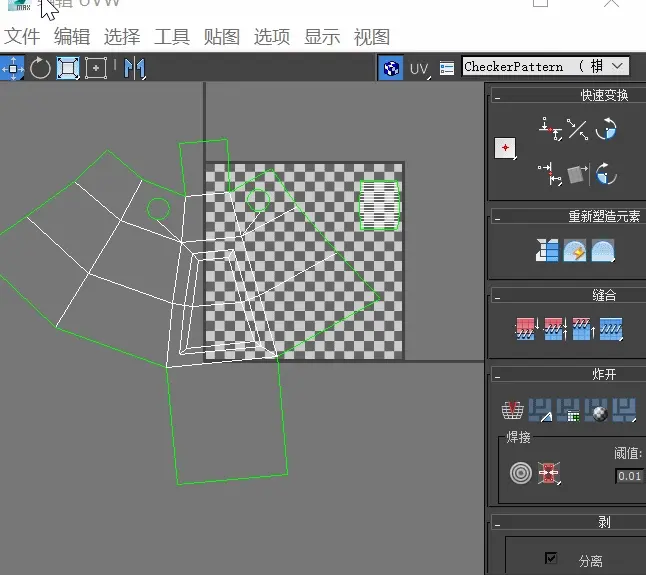Toggle the 分离 checkbox
Image resolution: width=646 pixels, height=575 pixels.
[551, 558]
